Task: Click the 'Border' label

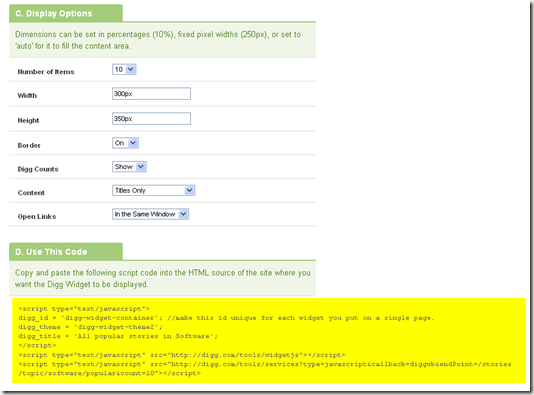Action: pyautogui.click(x=29, y=145)
